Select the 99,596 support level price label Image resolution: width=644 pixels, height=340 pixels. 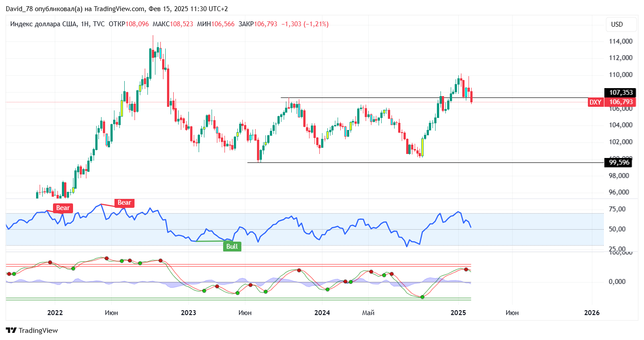point(620,162)
